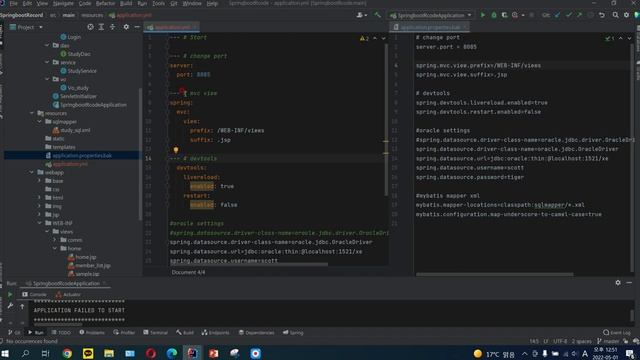Screen dimensions: 640x360
Task: Click the intention lightbulb icon in editor
Action: pyautogui.click(x=176, y=150)
